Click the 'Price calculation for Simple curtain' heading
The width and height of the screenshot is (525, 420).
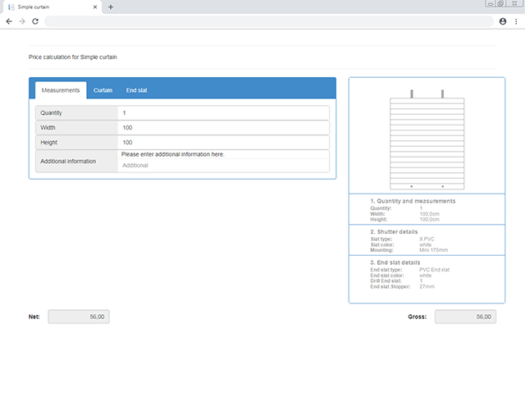73,57
